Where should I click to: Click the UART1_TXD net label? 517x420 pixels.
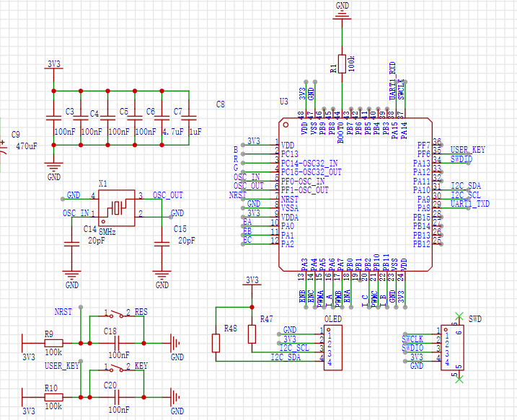point(469,204)
